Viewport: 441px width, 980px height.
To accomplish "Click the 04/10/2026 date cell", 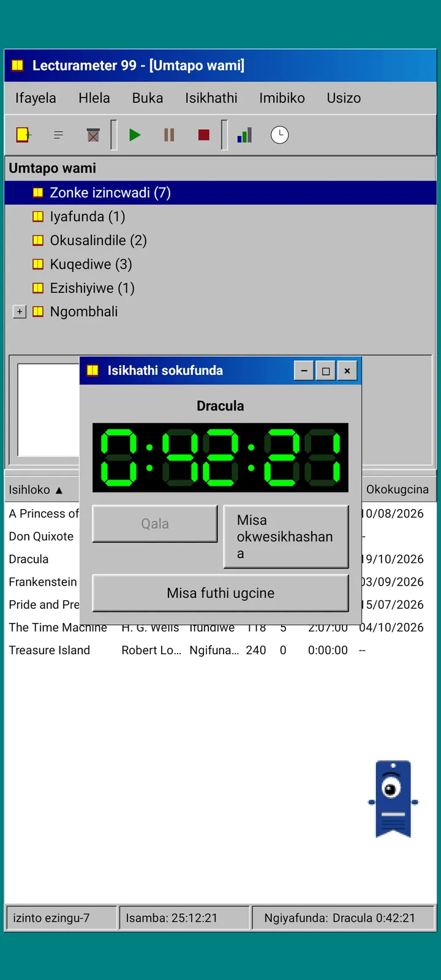I will coord(391,627).
